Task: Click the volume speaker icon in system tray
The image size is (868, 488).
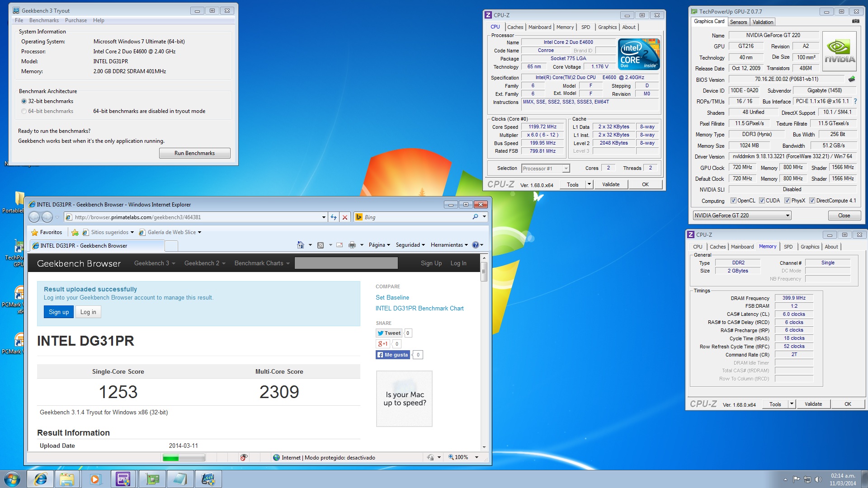Action: tap(818, 479)
